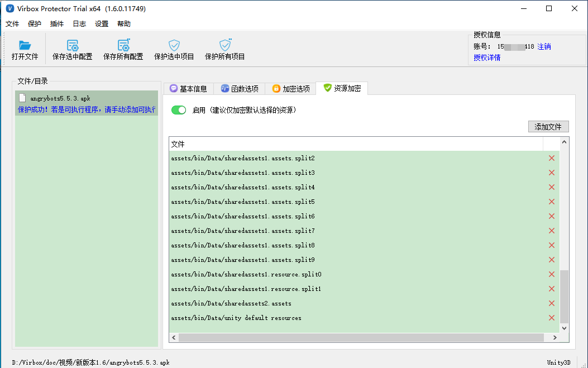Click the horizontal scrollbar right arrow

pos(555,338)
